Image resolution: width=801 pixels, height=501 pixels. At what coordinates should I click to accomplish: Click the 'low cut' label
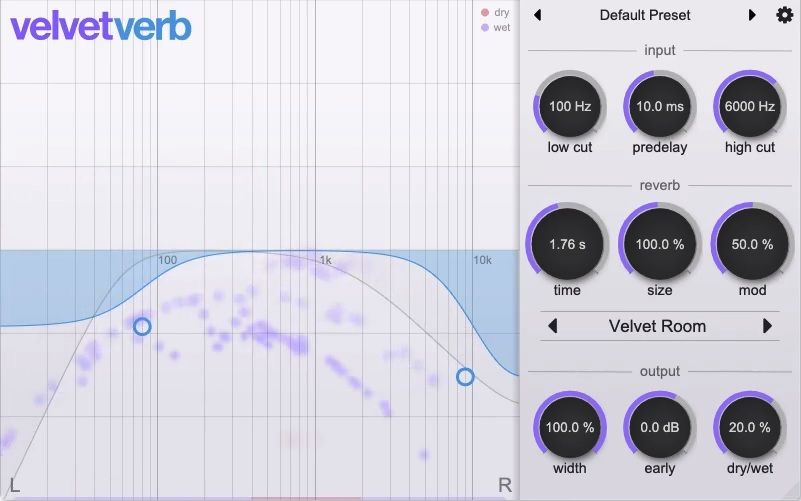[x=570, y=147]
